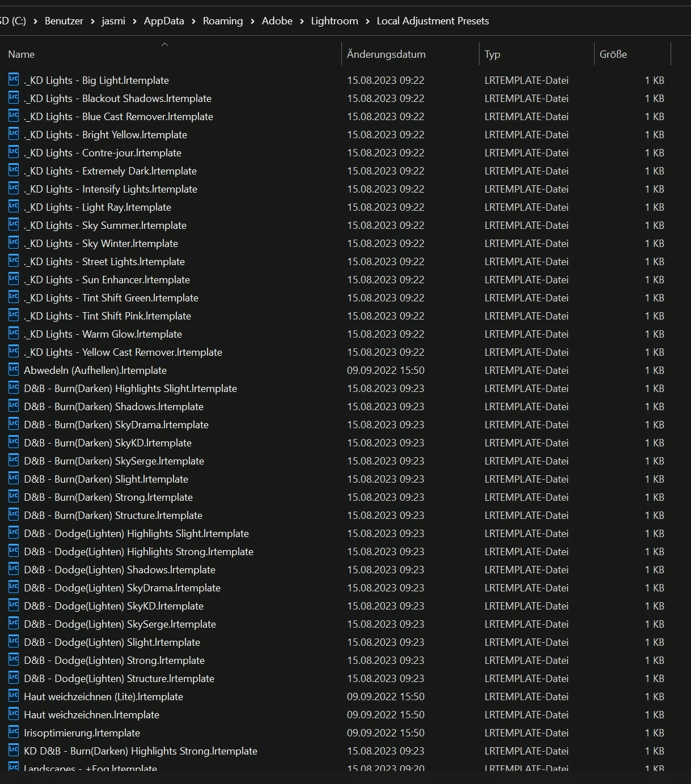Select D&B - Dodge(Lighten) Strong.lrtemplate file name
Image resolution: width=691 pixels, height=784 pixels.
(114, 660)
